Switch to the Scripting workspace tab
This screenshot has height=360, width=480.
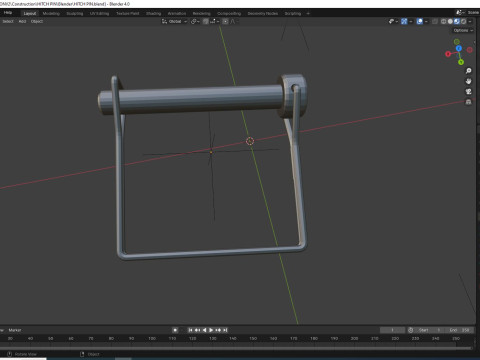tap(293, 13)
